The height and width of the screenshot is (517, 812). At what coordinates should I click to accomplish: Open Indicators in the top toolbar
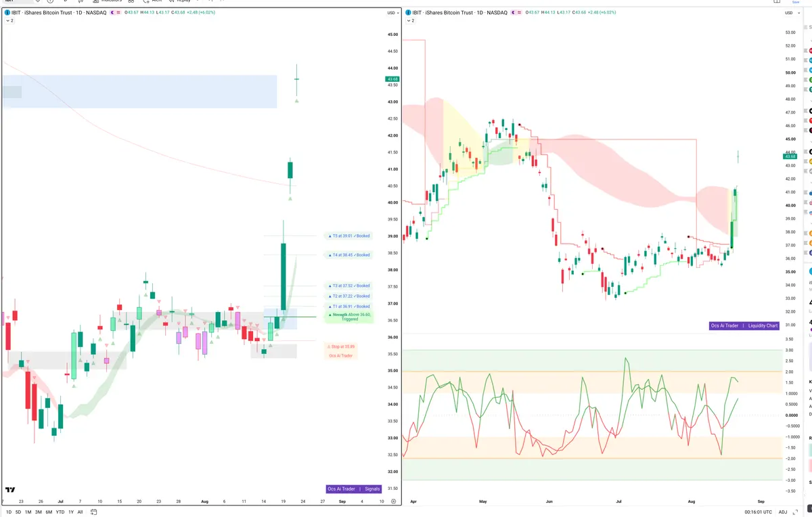(x=106, y=1)
